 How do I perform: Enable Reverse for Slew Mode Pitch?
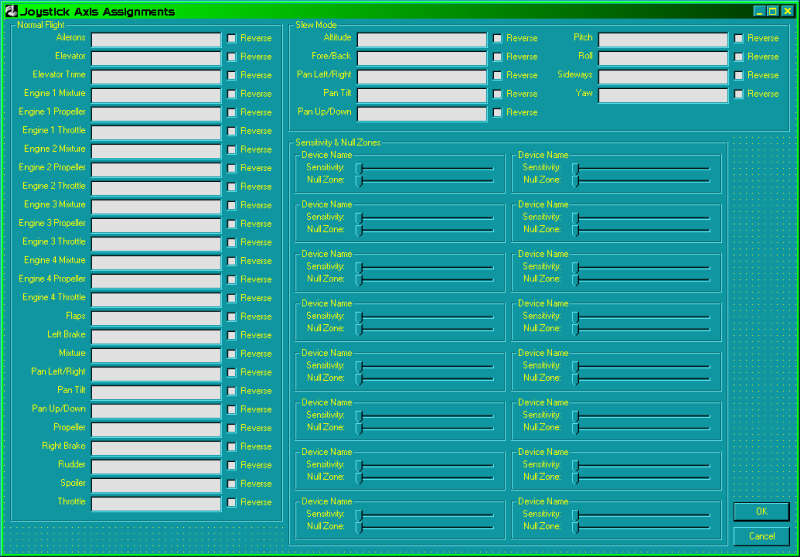739,38
